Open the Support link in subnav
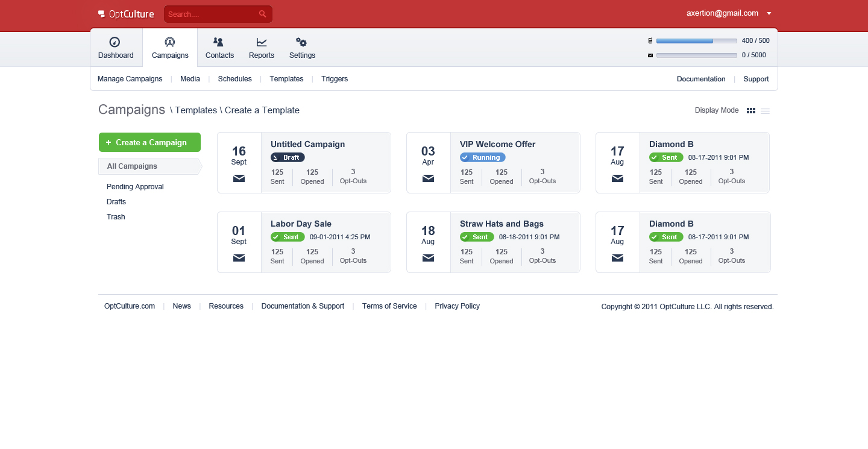The height and width of the screenshot is (449, 868). tap(756, 79)
